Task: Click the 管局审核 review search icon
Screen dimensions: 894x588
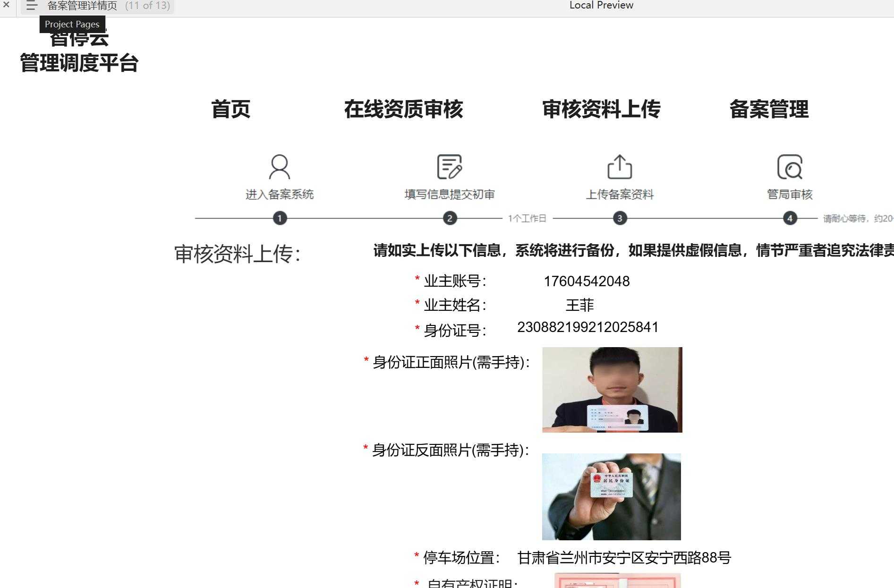Action: pos(790,167)
